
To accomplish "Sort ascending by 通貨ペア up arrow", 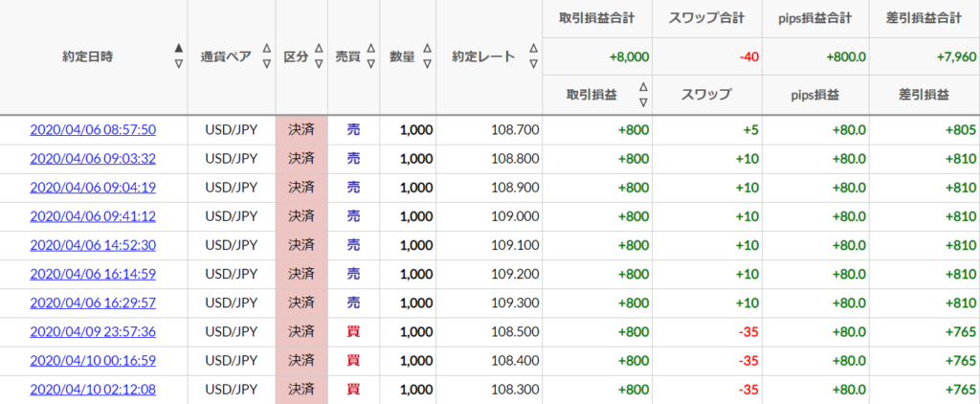I will pyautogui.click(x=267, y=48).
